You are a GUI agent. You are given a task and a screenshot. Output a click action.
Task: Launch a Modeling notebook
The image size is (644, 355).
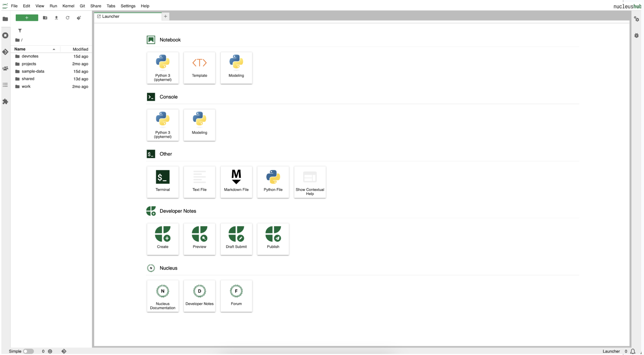236,68
